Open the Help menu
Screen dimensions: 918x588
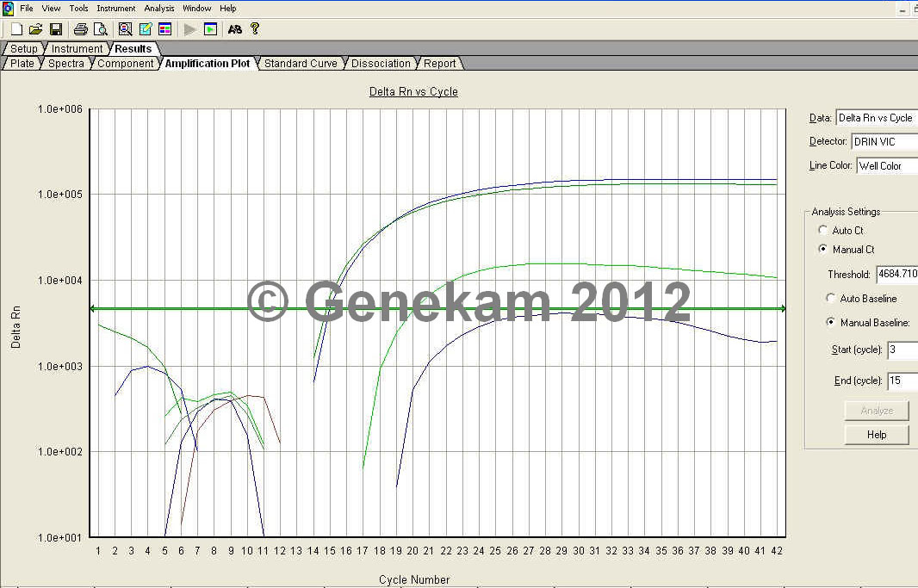pos(227,9)
